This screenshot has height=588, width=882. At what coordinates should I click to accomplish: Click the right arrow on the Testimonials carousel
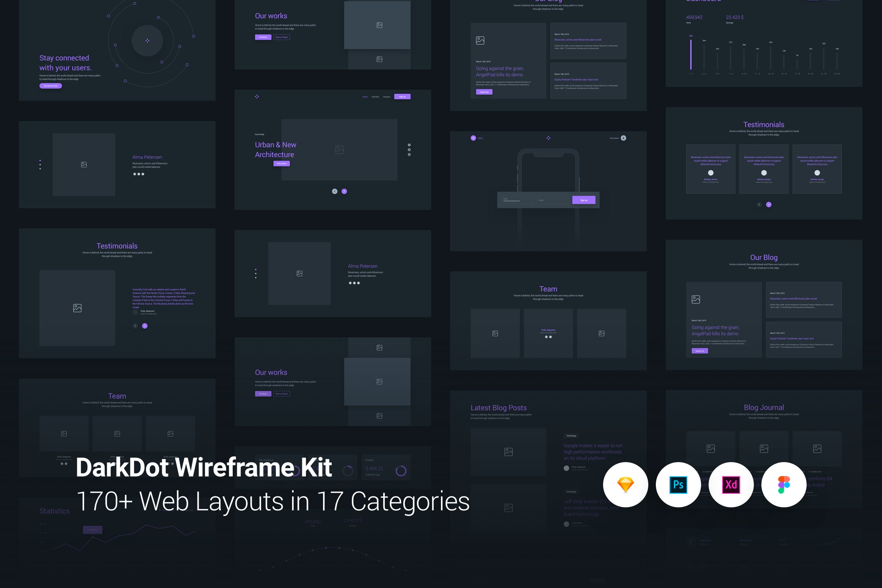769,204
